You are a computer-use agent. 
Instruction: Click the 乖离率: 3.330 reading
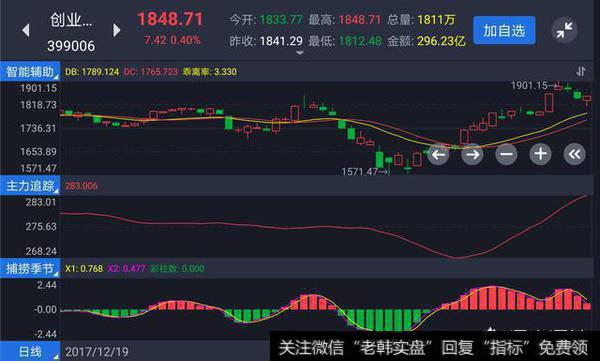pyautogui.click(x=210, y=72)
